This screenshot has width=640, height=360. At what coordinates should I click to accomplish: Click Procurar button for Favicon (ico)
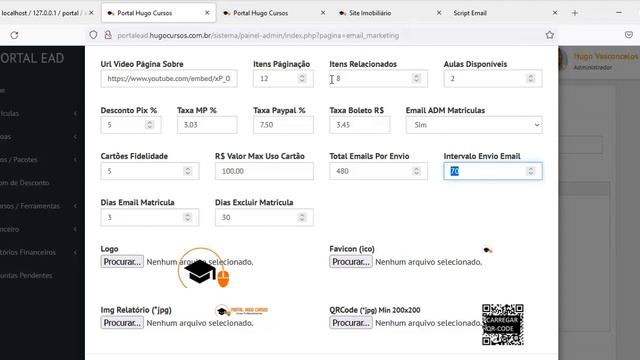click(351, 262)
